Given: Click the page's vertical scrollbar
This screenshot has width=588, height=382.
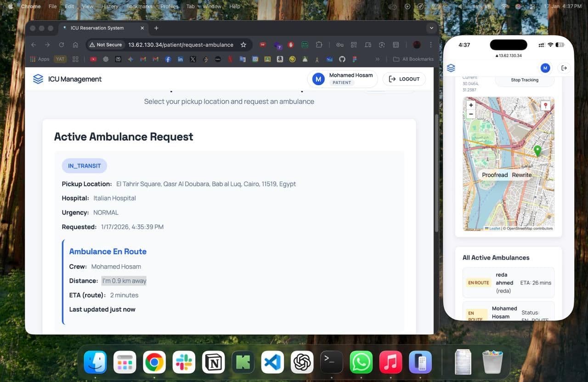Looking at the screenshot, I should 435,184.
